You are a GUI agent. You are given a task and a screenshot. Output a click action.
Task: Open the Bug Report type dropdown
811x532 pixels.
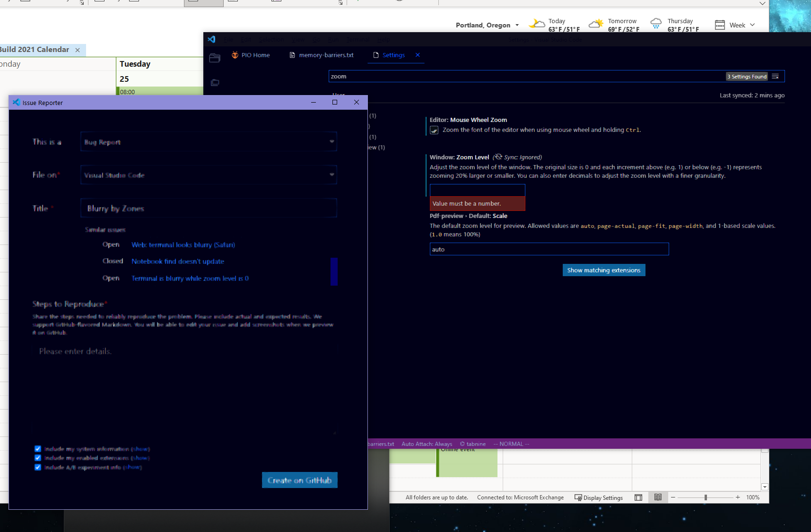208,141
